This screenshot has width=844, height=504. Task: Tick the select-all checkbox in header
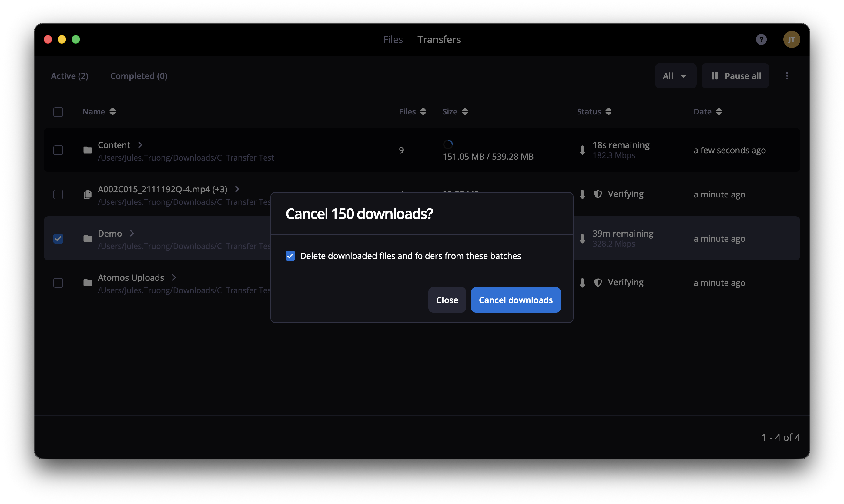[58, 112]
